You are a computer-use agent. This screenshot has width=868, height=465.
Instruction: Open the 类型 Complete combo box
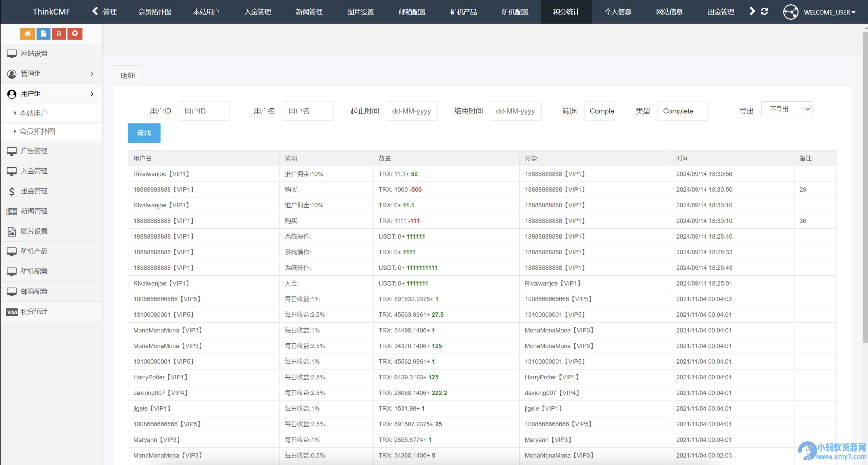pos(683,111)
